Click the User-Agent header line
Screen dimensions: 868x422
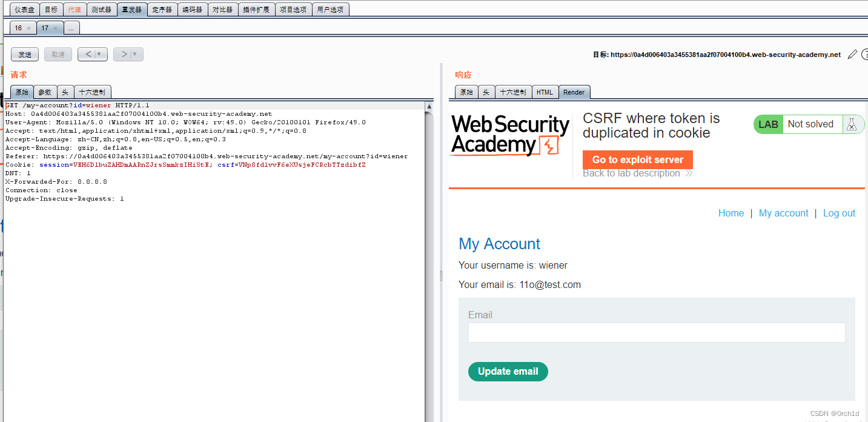[185, 122]
